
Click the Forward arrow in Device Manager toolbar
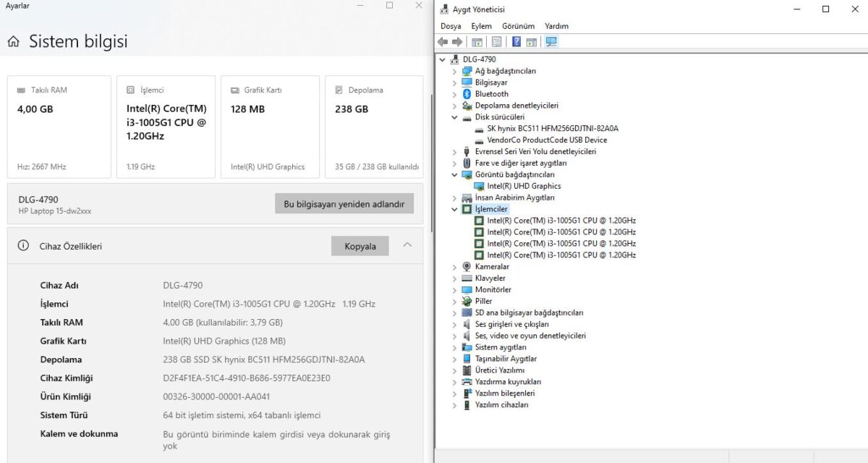457,42
